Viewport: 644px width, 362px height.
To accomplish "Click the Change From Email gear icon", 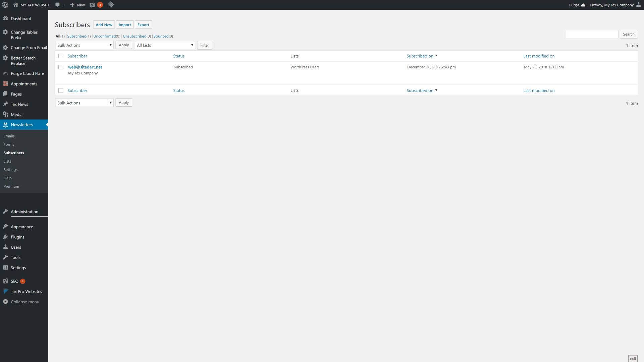I will (x=5, y=48).
